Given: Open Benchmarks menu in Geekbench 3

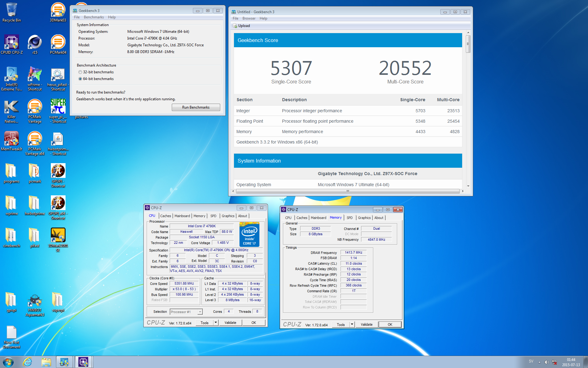Looking at the screenshot, I should pos(94,17).
